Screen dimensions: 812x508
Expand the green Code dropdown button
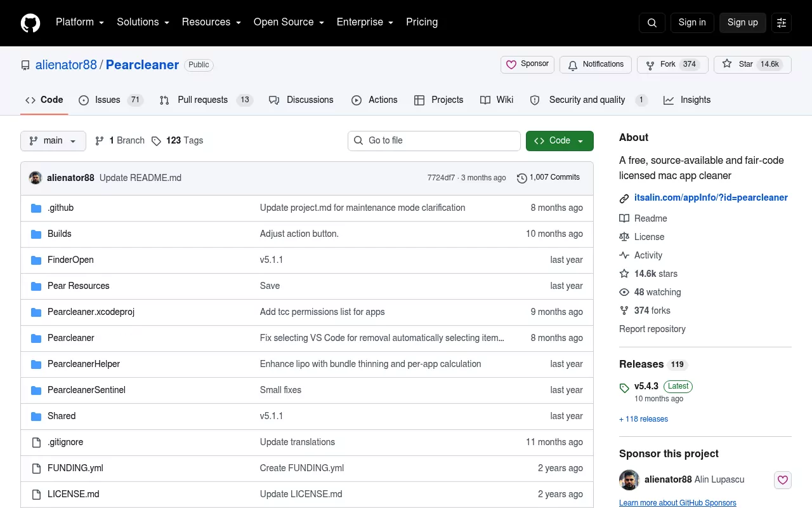pyautogui.click(x=560, y=141)
